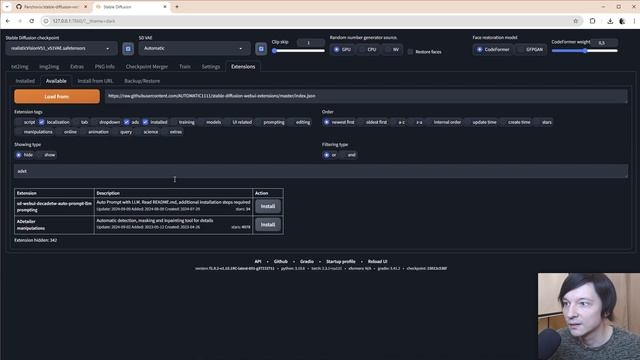Click the extension index URL field
Image resolution: width=640 pixels, height=360 pixels.
coord(366,96)
